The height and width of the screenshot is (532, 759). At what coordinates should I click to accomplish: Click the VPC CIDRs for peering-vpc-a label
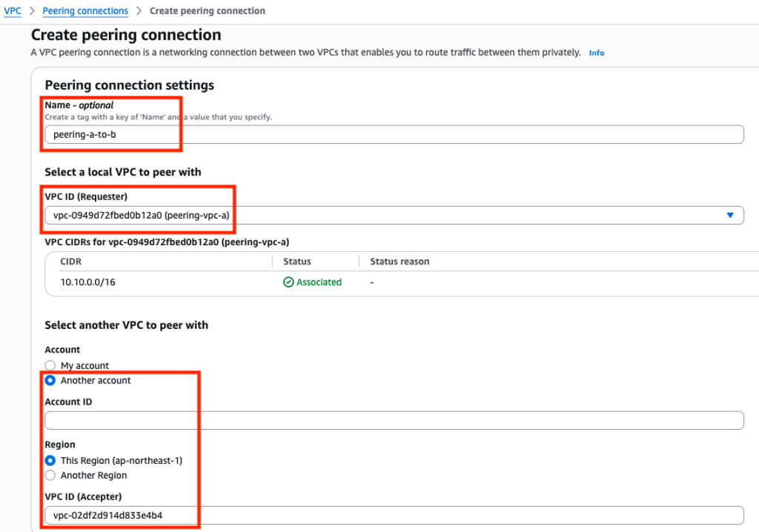click(167, 242)
